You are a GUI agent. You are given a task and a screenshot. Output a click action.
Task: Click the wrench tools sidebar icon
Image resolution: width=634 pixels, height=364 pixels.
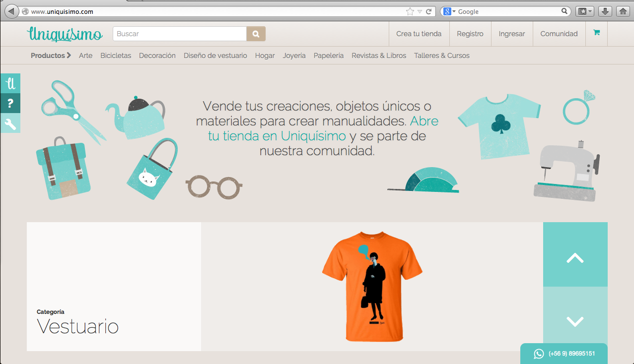coord(10,123)
